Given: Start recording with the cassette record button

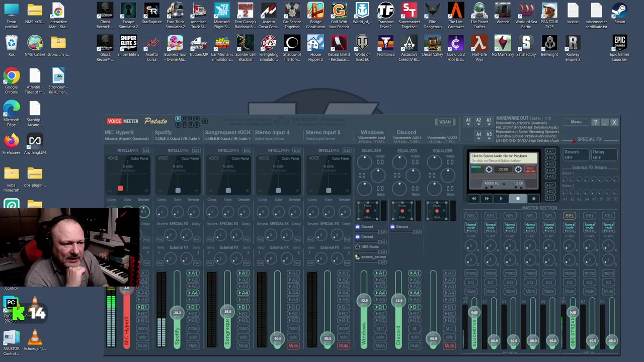Looking at the screenshot, I should (x=533, y=199).
